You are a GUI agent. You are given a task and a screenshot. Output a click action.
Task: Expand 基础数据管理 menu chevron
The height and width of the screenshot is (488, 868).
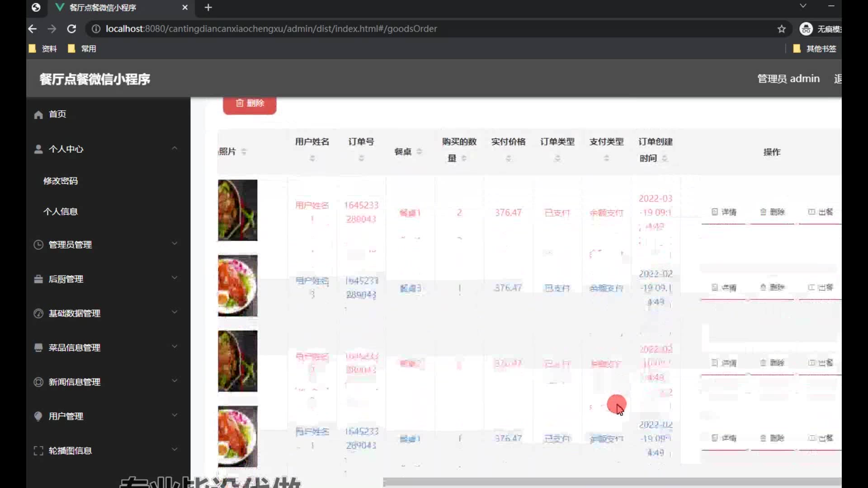pyautogui.click(x=175, y=312)
